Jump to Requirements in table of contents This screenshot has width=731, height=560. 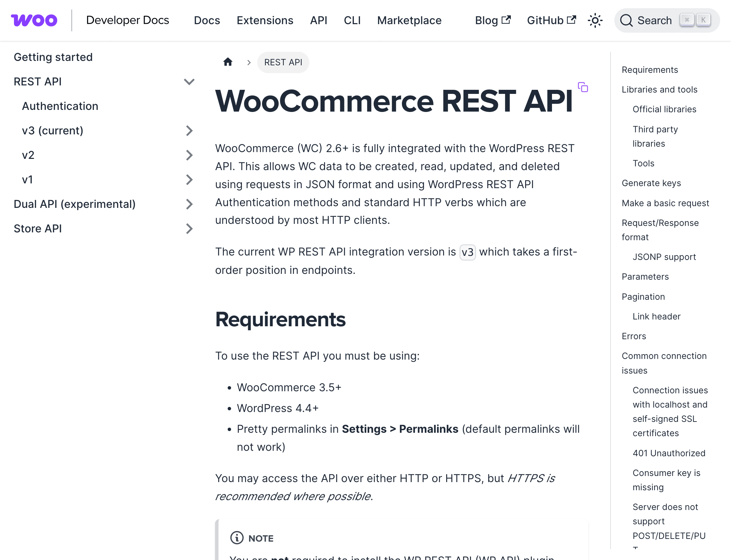tap(650, 70)
